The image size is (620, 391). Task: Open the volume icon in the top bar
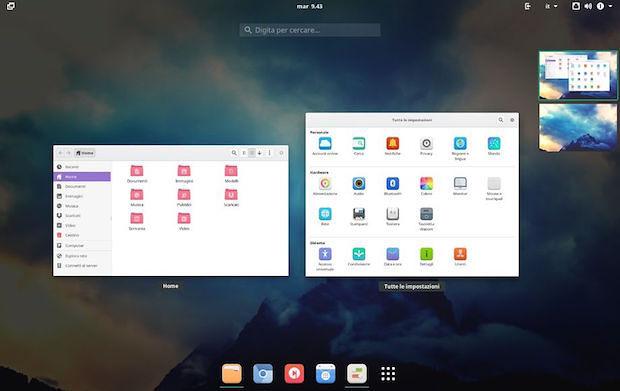pos(588,6)
